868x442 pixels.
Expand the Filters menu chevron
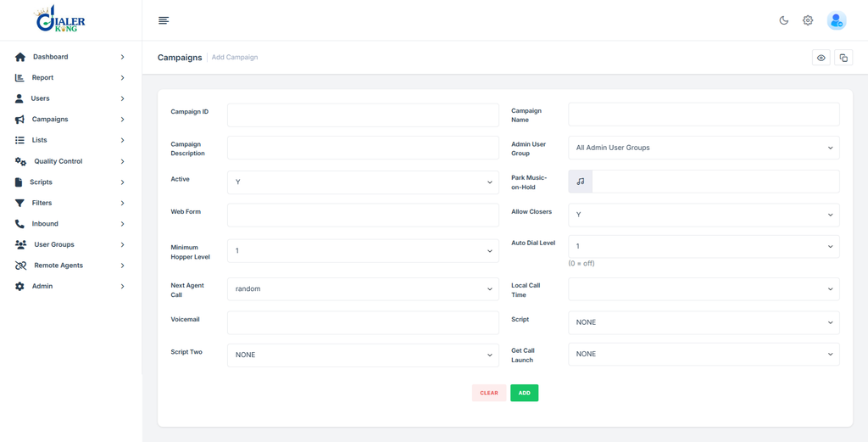[122, 203]
